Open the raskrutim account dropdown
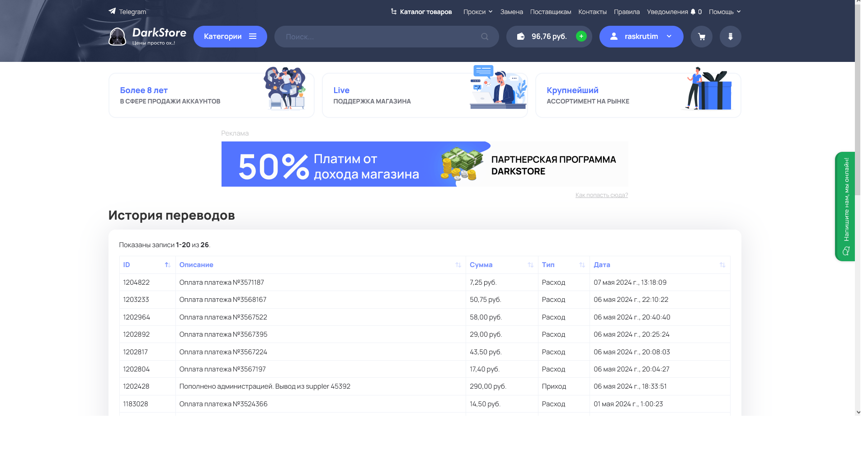This screenshot has height=470, width=868. [x=642, y=37]
